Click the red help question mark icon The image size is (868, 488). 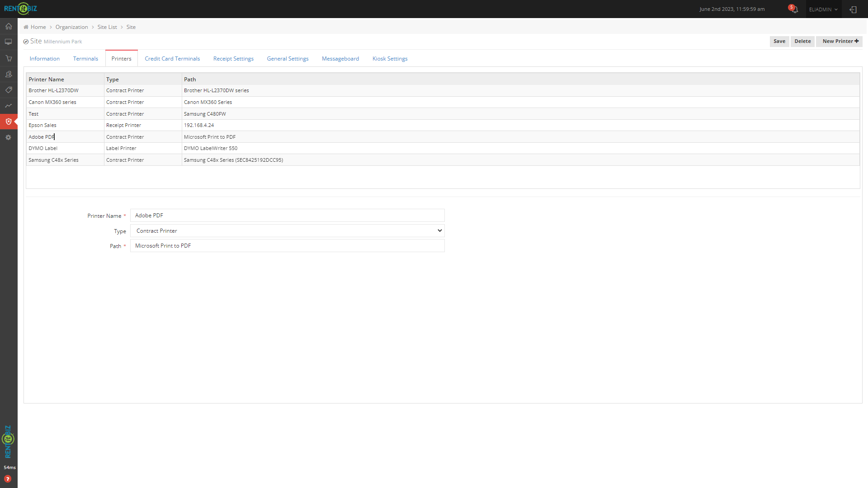[x=8, y=479]
